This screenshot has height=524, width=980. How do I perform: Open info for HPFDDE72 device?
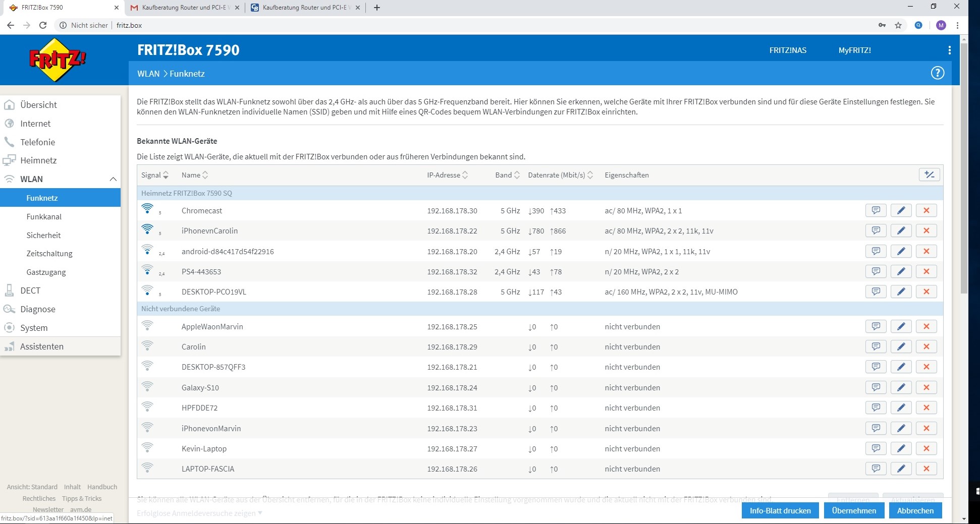tap(876, 408)
